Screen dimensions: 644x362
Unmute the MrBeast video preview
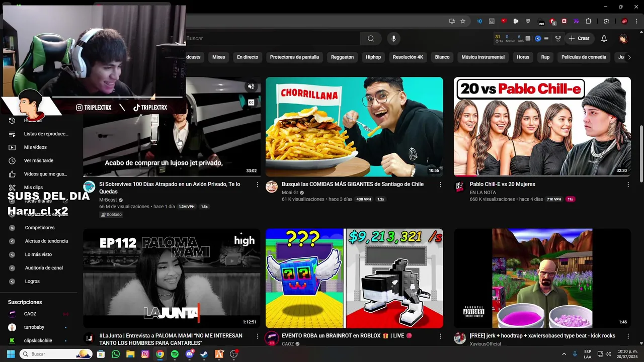click(x=251, y=86)
